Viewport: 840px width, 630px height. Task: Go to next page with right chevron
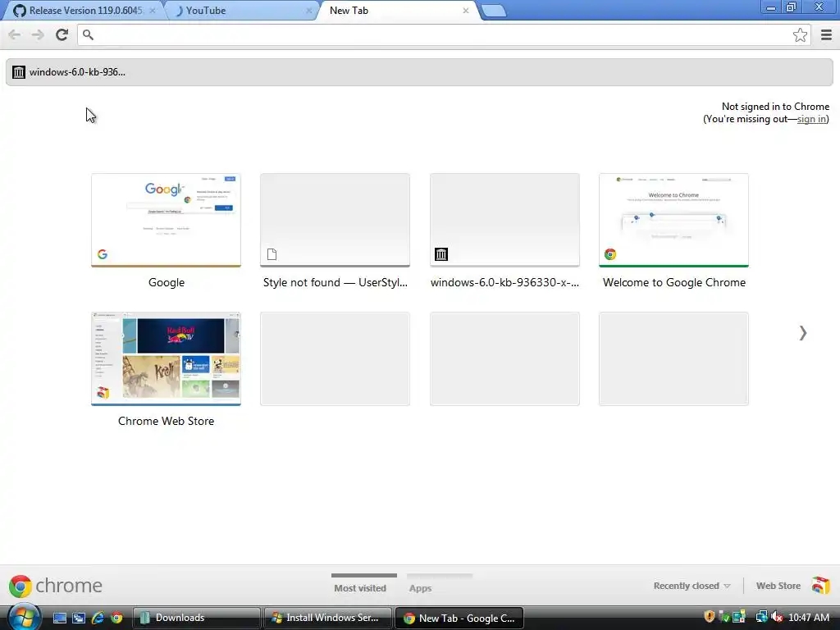click(802, 333)
